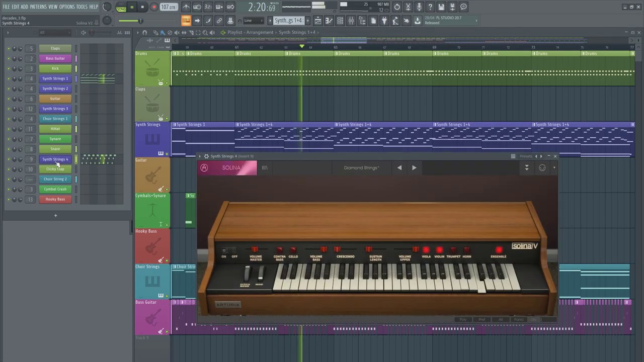
Task: Click the pause playback button
Action: 132,7
